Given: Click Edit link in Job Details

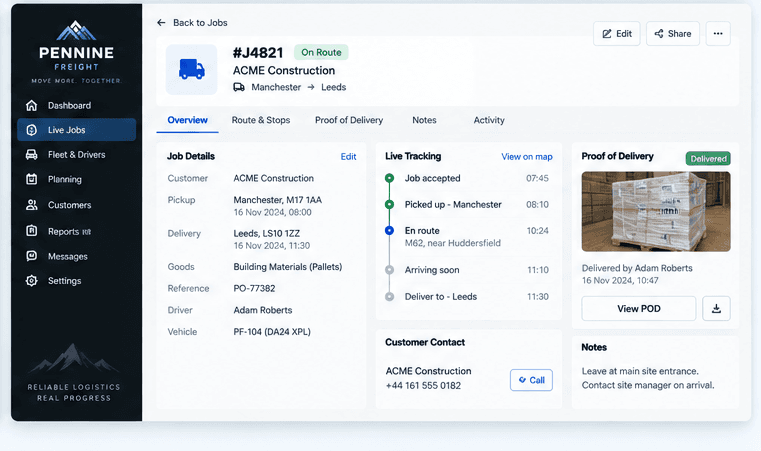Looking at the screenshot, I should coord(348,156).
